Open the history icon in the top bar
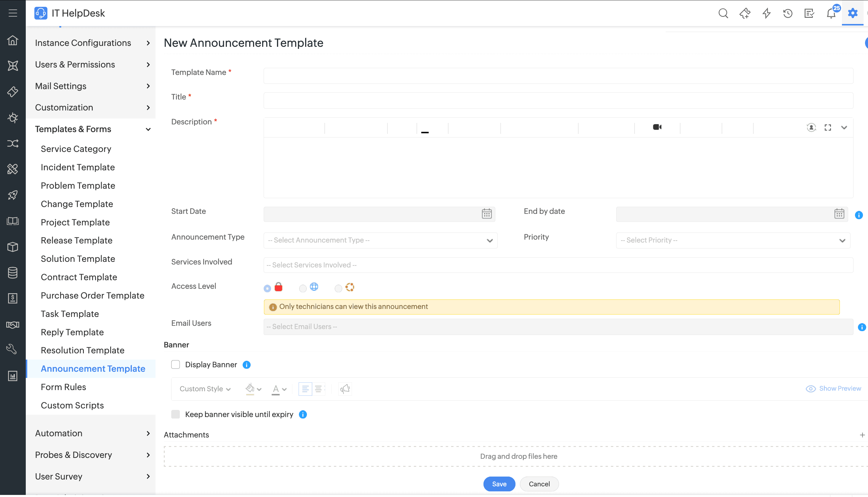Image resolution: width=868 pixels, height=497 pixels. tap(787, 13)
